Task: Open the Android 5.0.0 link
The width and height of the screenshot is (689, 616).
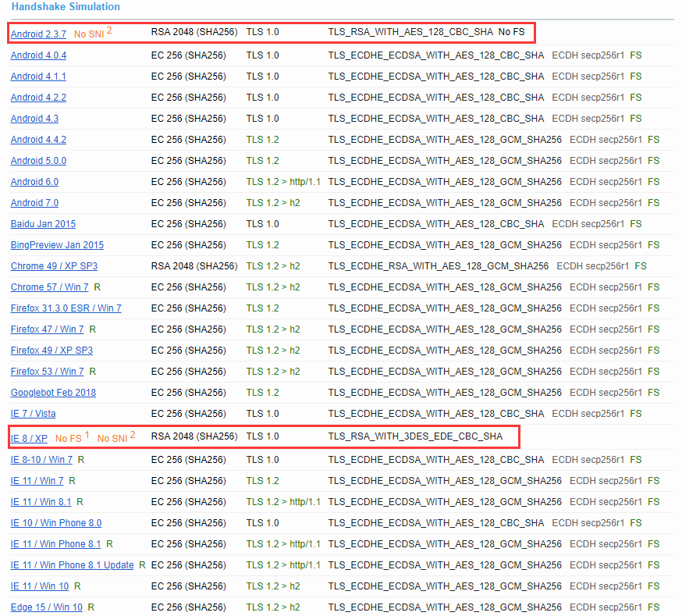Action: click(39, 161)
